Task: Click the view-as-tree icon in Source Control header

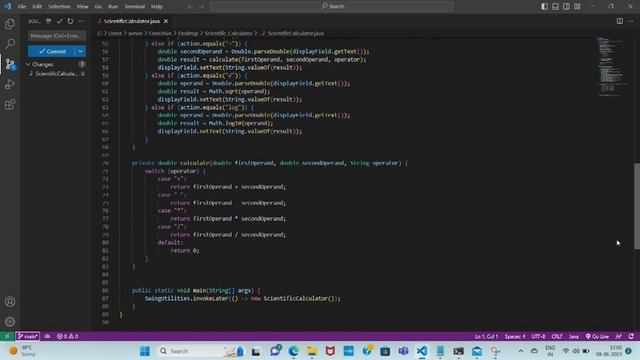Action: [x=49, y=21]
